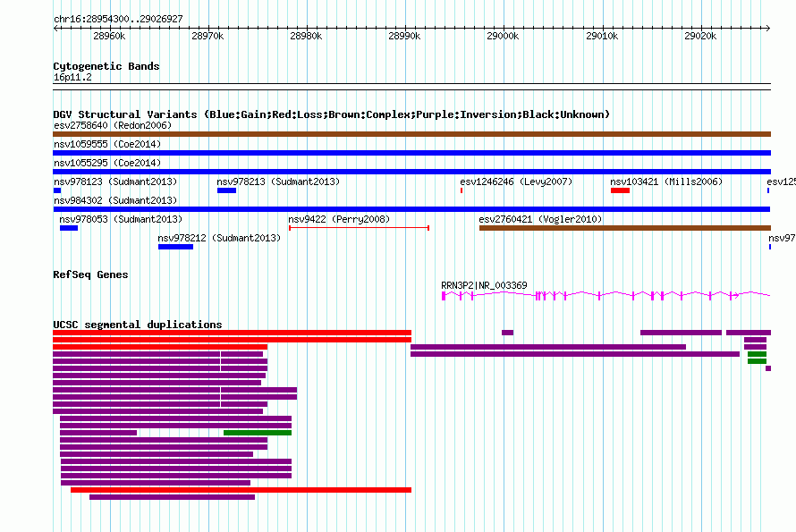Image resolution: width=796 pixels, height=532 pixels.
Task: Click the nsv9422 (Perry2008) red interval line
Action: click(x=359, y=228)
